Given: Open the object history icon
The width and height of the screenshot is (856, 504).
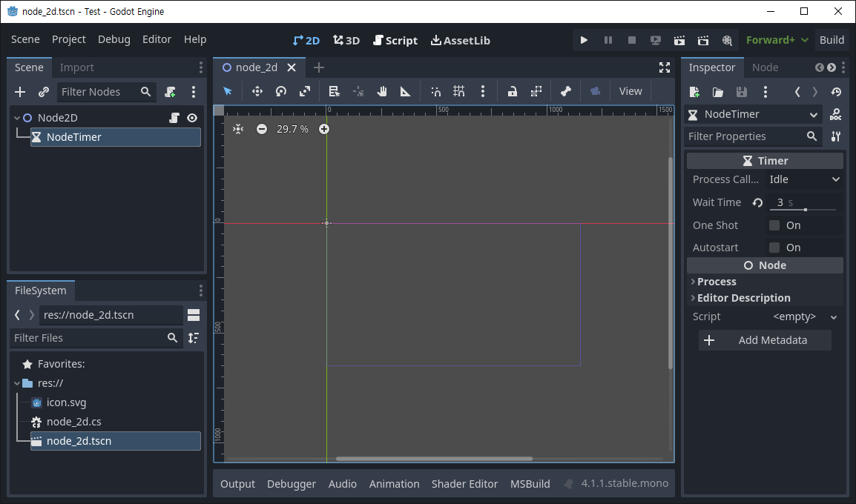Looking at the screenshot, I should point(836,92).
